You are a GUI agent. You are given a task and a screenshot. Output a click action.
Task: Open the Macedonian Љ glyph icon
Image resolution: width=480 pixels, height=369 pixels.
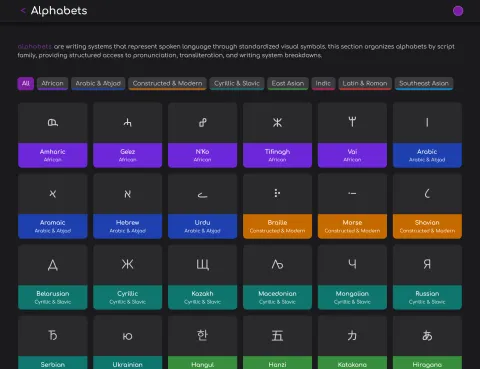pos(277,264)
